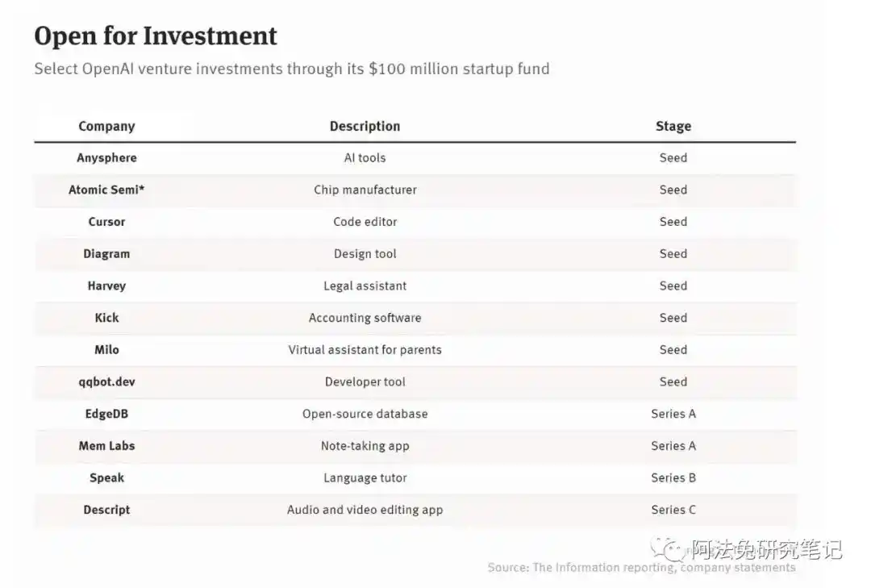Click EdgeDB's Series A stage cell
The width and height of the screenshot is (871, 588).
[x=673, y=414]
